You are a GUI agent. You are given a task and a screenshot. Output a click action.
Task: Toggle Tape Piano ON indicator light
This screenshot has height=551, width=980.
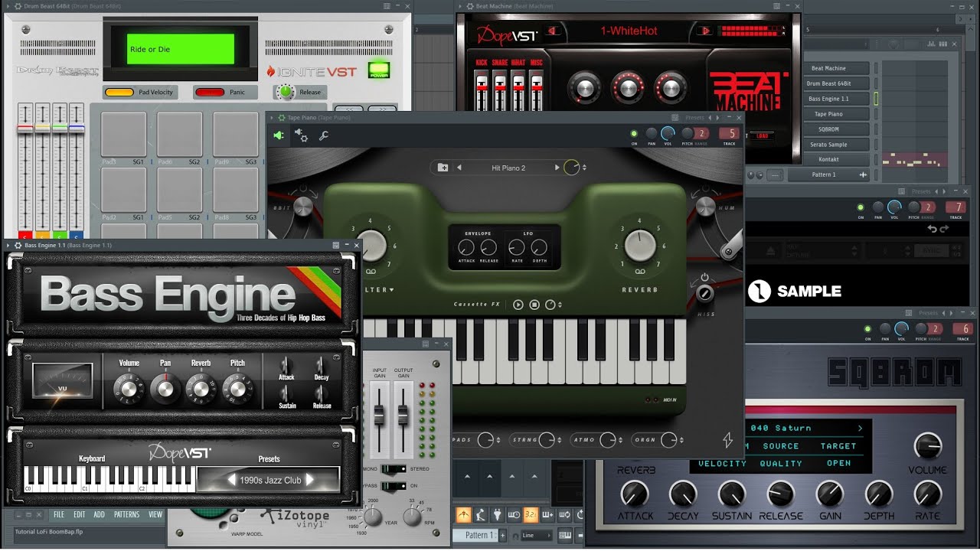click(x=634, y=132)
